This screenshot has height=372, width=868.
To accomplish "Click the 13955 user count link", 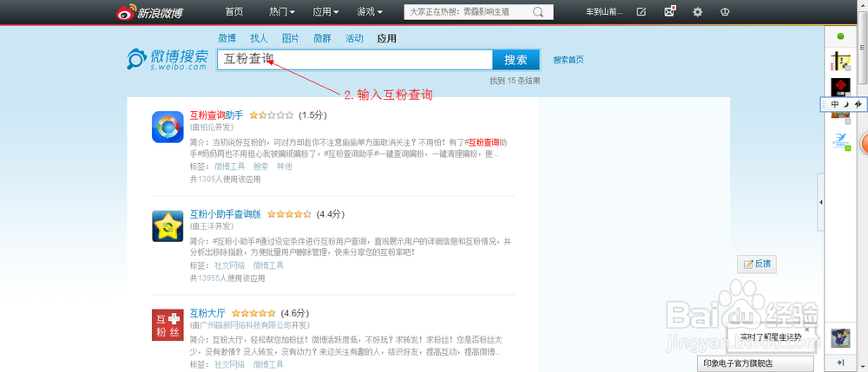I will point(208,278).
